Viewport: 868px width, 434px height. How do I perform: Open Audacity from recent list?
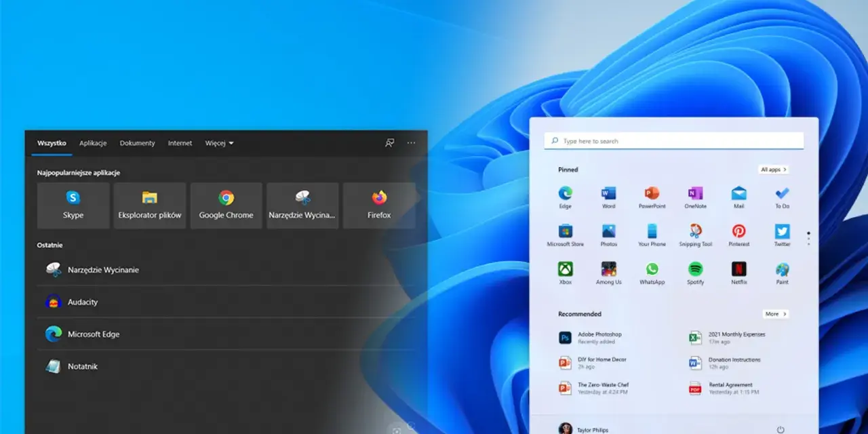click(226, 302)
